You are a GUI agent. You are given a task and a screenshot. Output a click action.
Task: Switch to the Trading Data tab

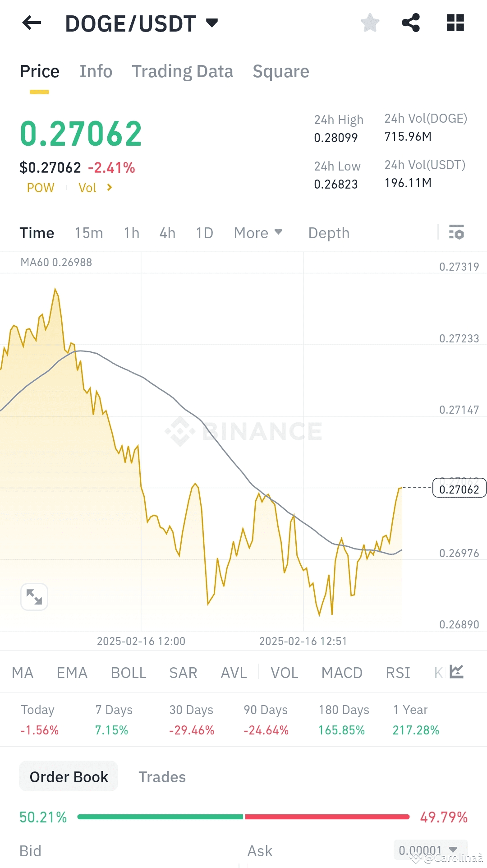point(183,71)
